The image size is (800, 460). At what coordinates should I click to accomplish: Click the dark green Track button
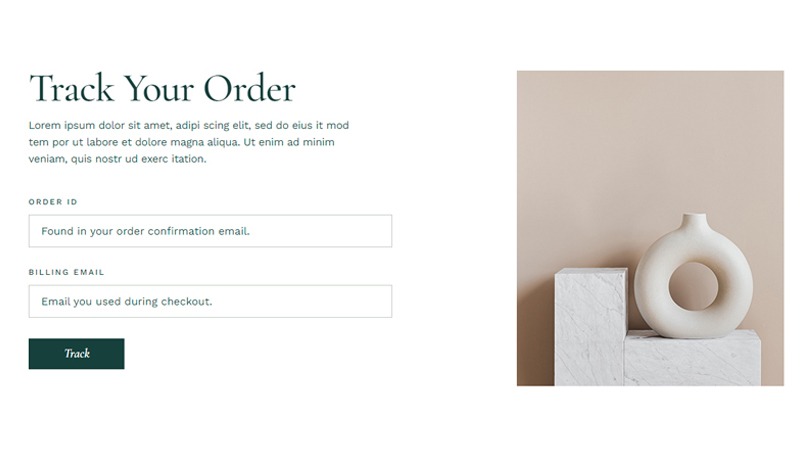coord(77,353)
